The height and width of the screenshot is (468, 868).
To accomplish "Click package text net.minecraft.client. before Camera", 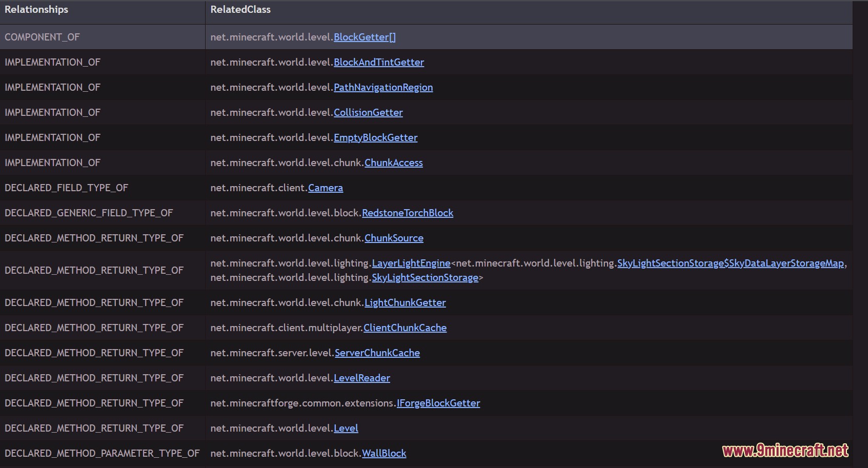I will point(259,188).
